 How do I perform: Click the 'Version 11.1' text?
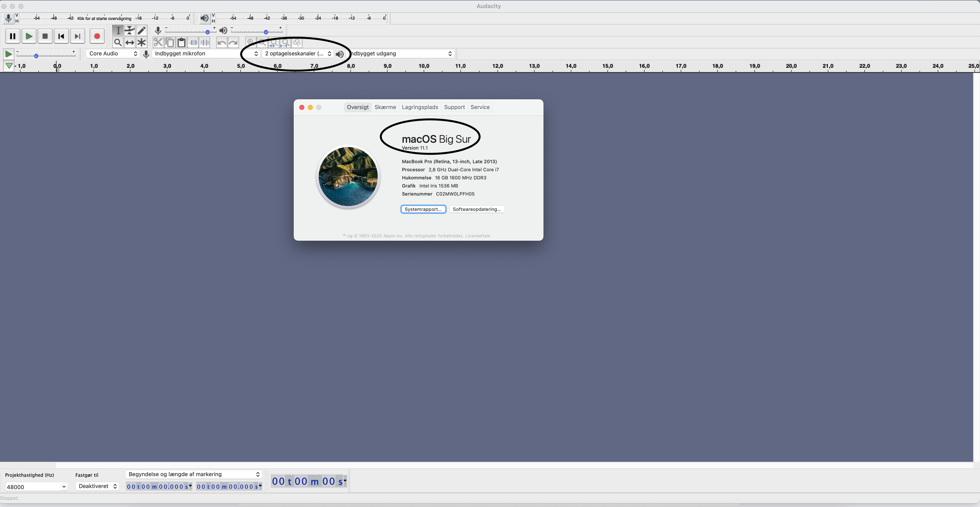[x=415, y=148]
